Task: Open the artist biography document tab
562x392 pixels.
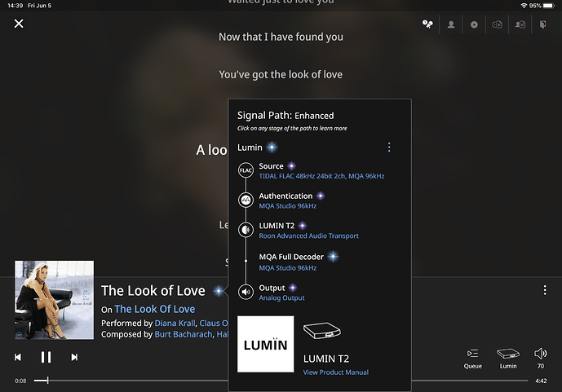Action: [520, 24]
